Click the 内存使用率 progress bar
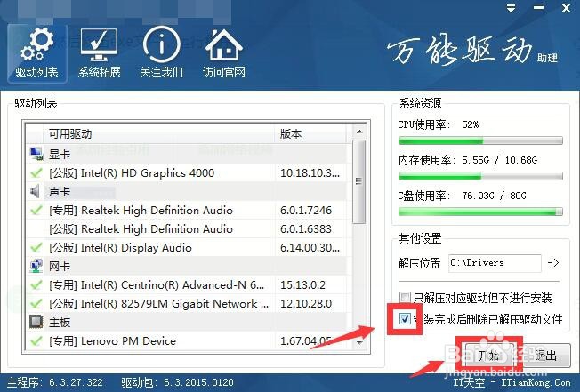The width and height of the screenshot is (580, 392). pos(480,176)
